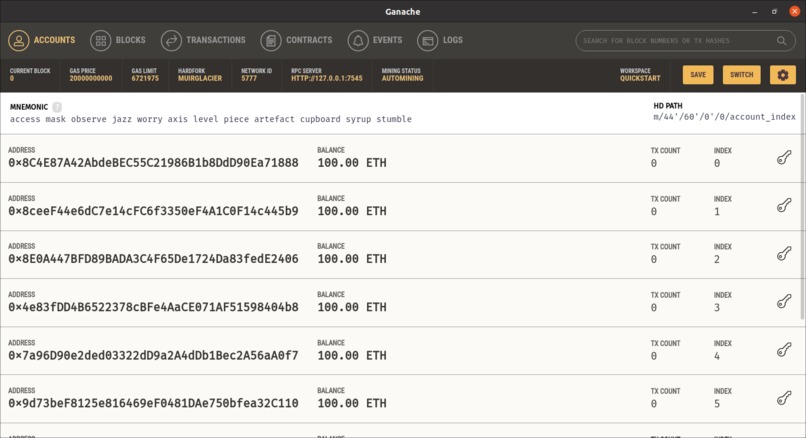Image resolution: width=806 pixels, height=438 pixels.
Task: Show private key for account index 3
Action: tap(784, 302)
